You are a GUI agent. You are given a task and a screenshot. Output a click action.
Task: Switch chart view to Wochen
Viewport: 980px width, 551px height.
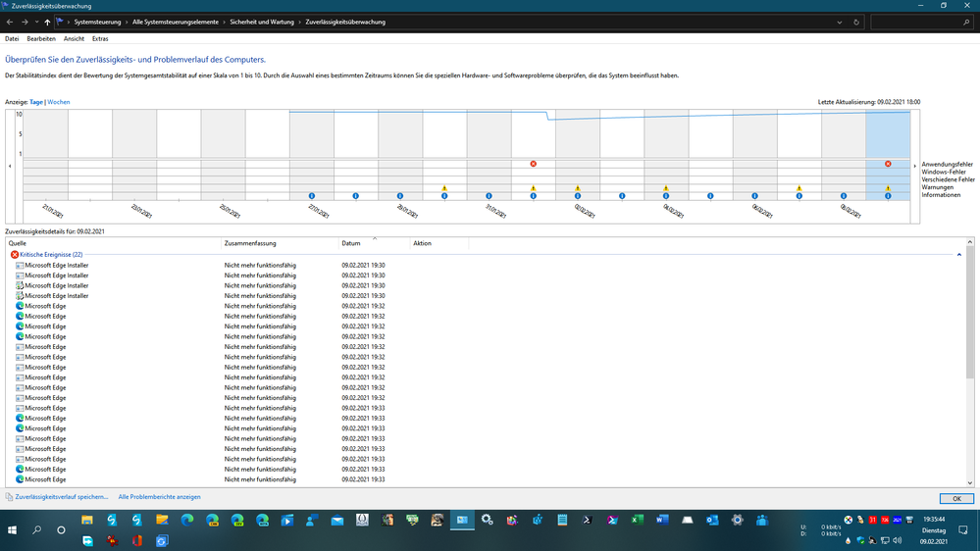59,102
